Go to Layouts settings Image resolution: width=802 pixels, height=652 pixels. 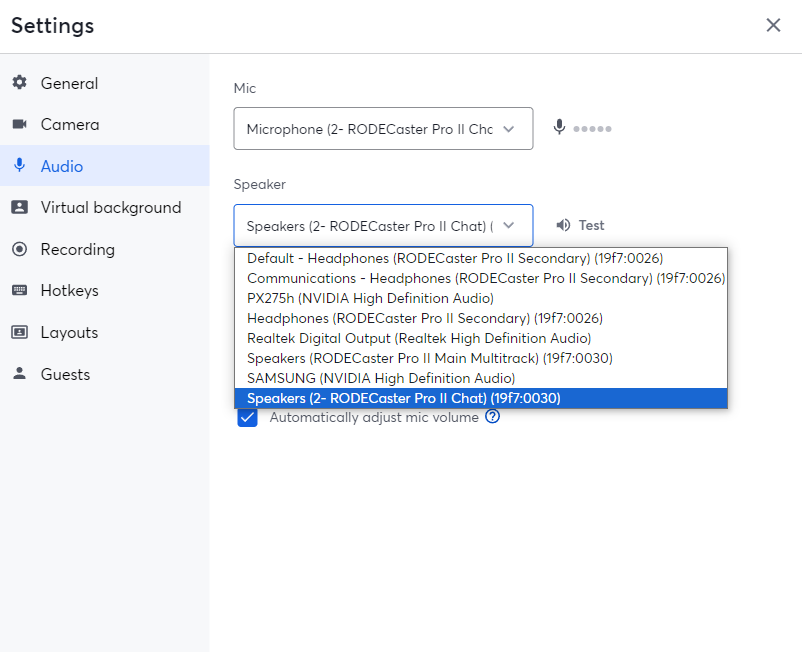pos(104,332)
